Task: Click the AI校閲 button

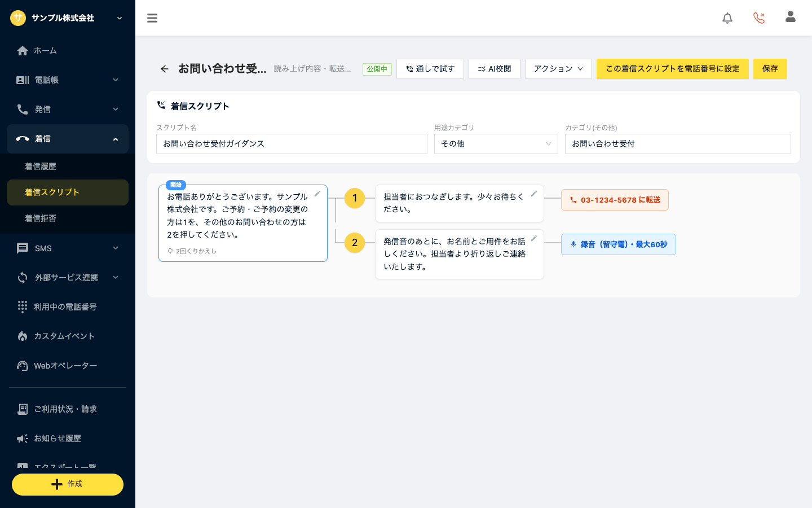Action: (495, 69)
